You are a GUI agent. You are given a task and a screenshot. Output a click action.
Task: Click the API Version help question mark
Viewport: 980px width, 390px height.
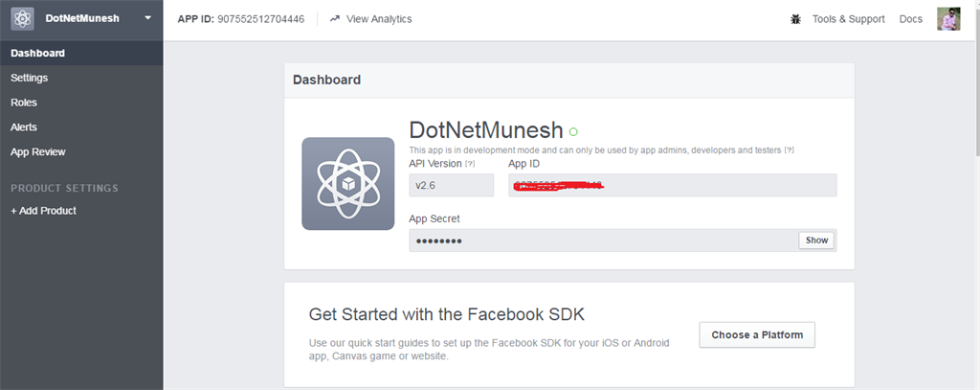(x=470, y=165)
